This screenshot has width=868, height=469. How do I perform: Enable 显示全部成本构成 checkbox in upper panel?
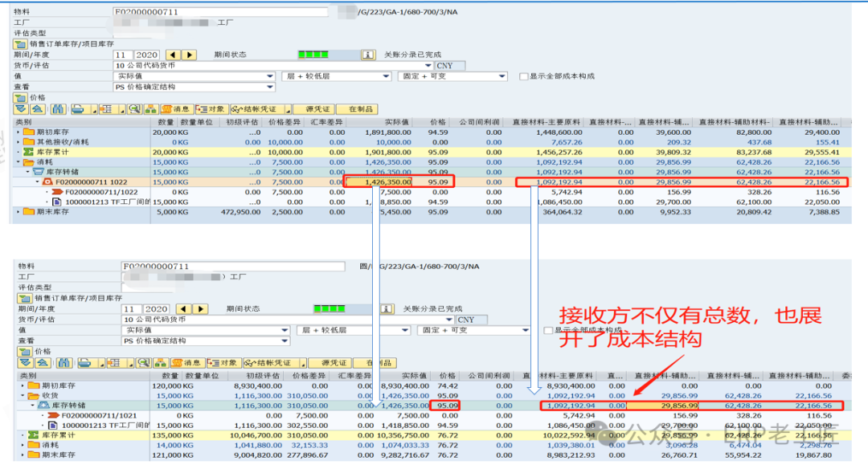523,76
